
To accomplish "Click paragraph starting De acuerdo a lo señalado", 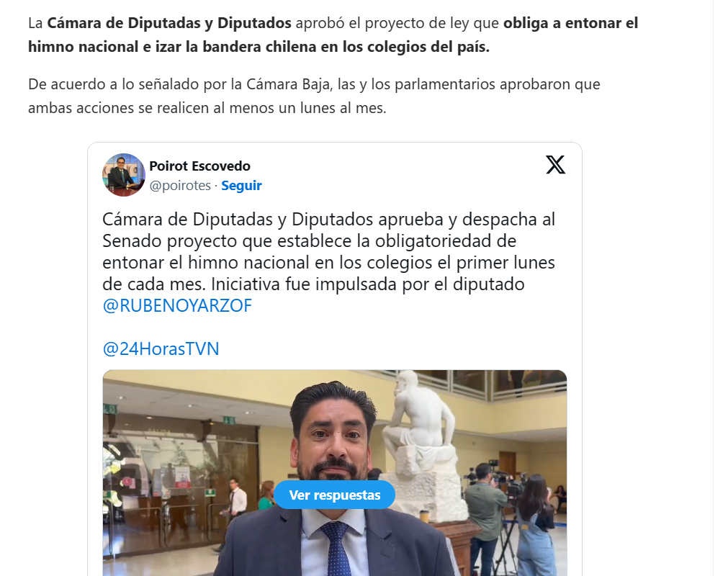I will tap(315, 96).
